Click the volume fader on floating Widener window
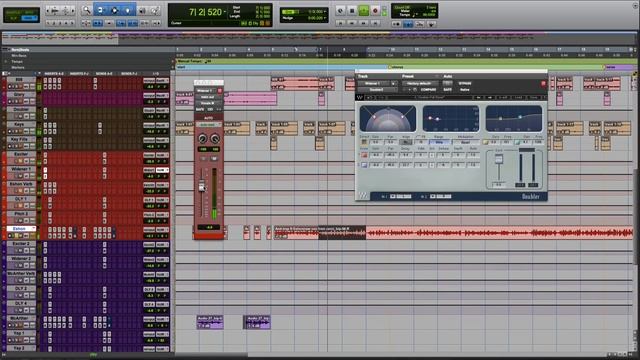The height and width of the screenshot is (360, 640). 202,187
